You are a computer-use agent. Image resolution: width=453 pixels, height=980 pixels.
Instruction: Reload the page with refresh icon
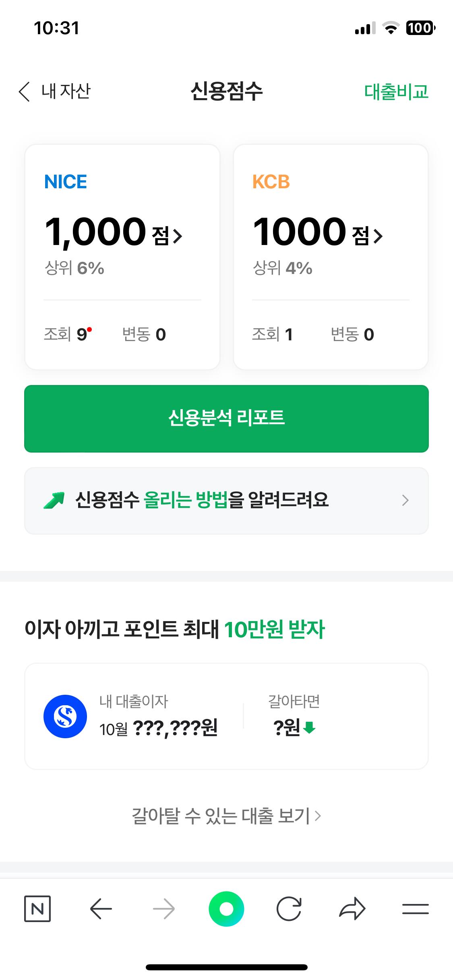tap(289, 909)
